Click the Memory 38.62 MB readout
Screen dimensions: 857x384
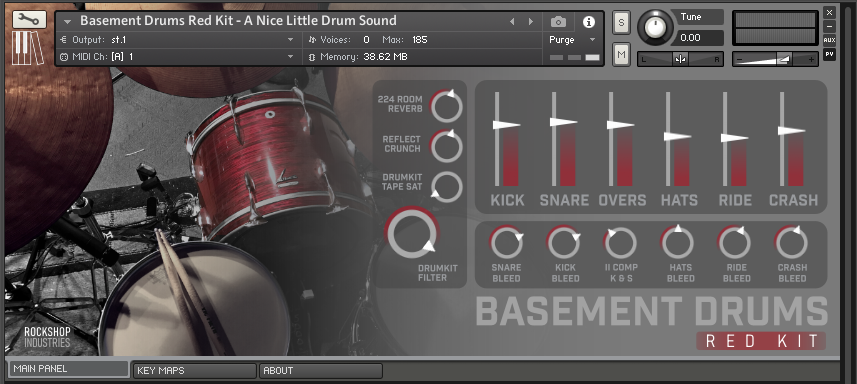click(x=385, y=57)
